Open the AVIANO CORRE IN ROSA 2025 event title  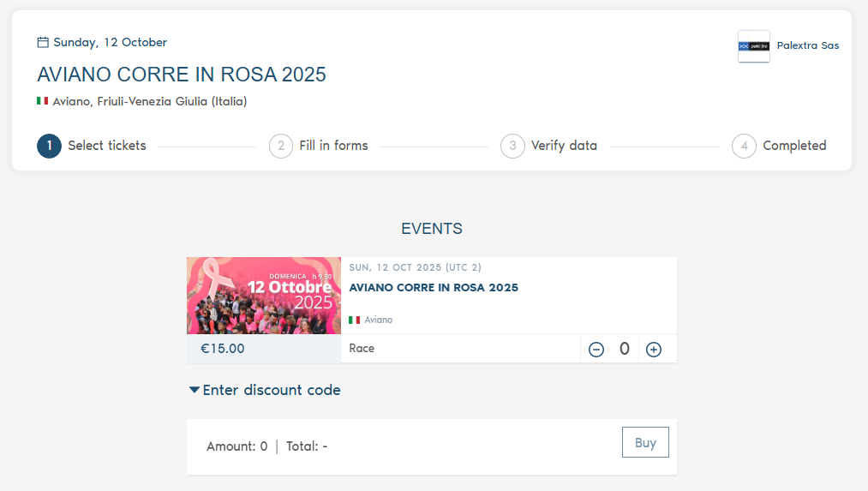click(x=434, y=288)
